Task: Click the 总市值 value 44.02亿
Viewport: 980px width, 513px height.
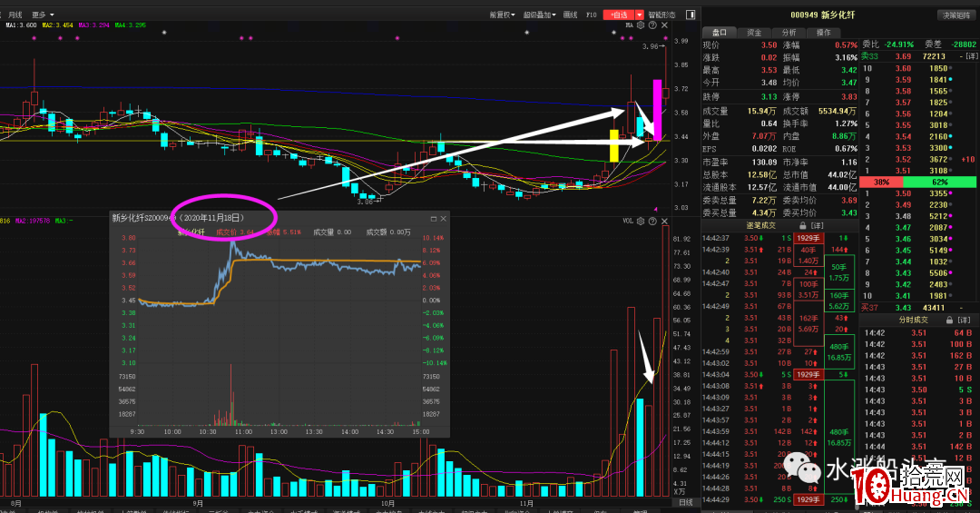Action: pyautogui.click(x=842, y=174)
